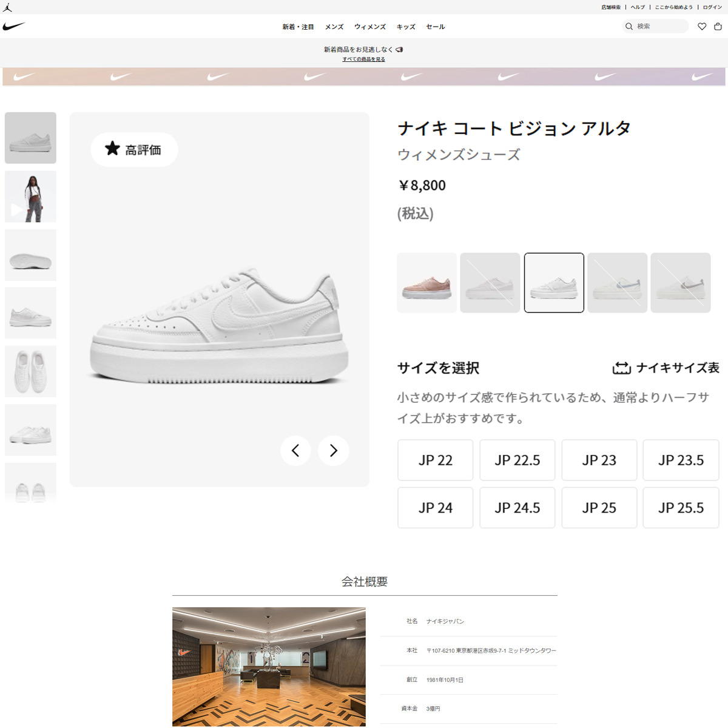This screenshot has height=728, width=728.
Task: Select size JP 24.5
Action: 517,507
